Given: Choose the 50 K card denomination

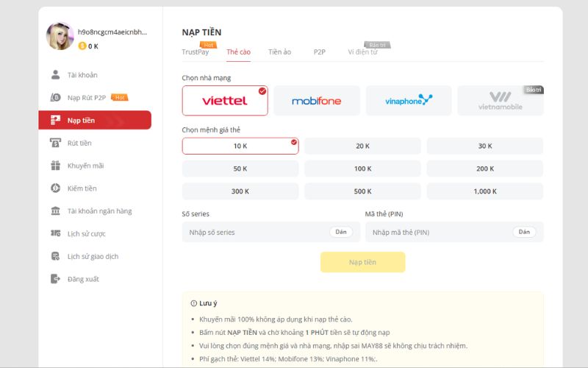Looking at the screenshot, I should coord(240,169).
